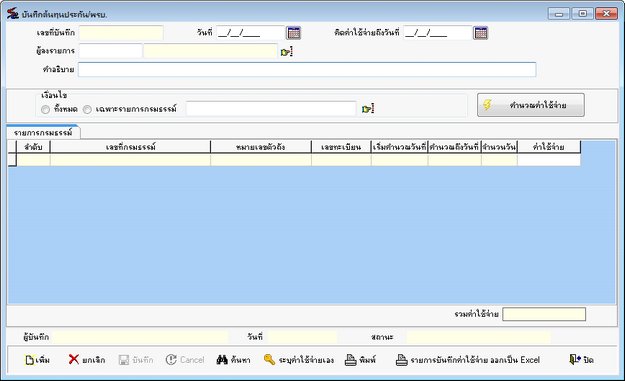Click lookup hand icon beside ผู้ลงรายการ
The height and width of the screenshot is (381, 625).
[x=287, y=51]
